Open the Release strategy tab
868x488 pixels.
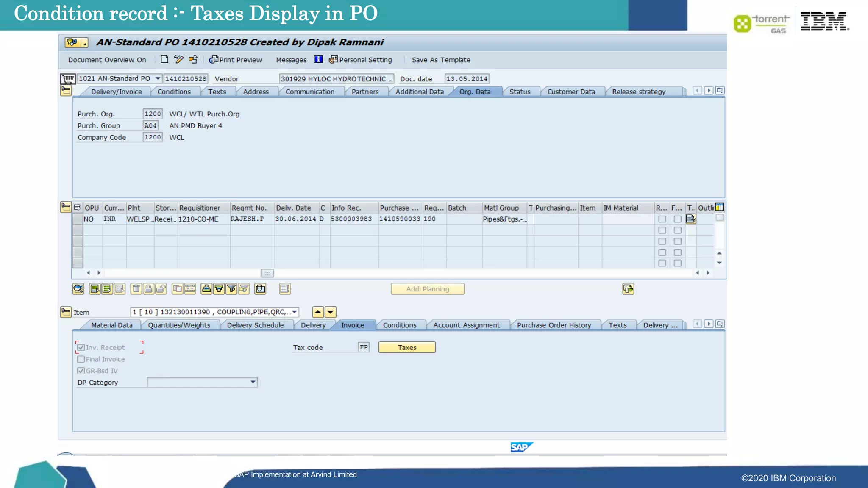point(639,91)
